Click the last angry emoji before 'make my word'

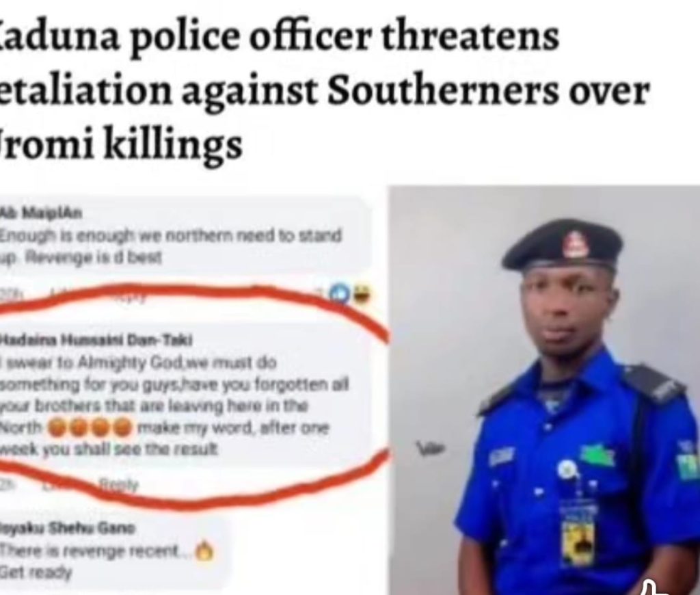123,427
